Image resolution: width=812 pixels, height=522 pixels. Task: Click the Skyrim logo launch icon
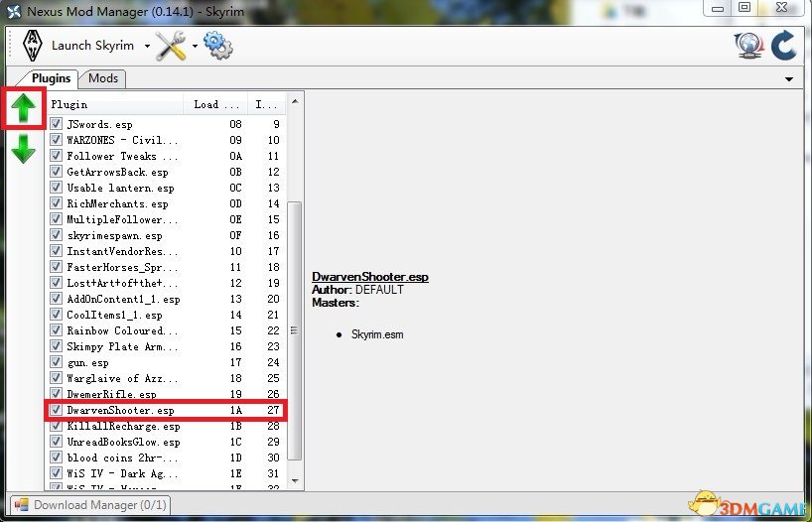click(x=33, y=46)
